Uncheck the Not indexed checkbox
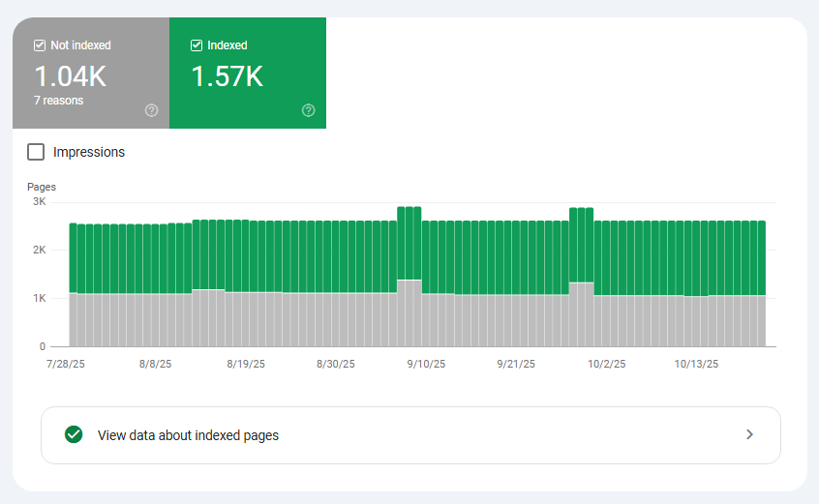 [40, 45]
